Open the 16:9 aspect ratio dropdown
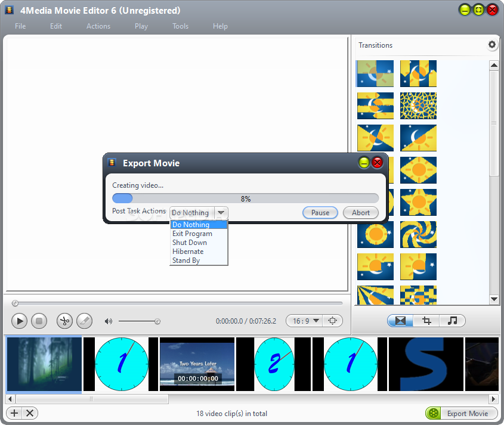The height and width of the screenshot is (425, 504). [305, 321]
